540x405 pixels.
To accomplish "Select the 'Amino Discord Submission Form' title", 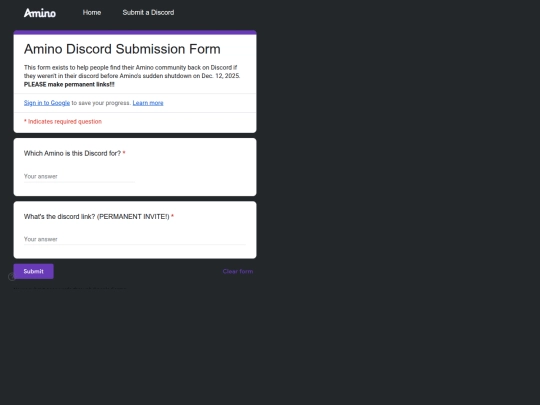I will coord(122,49).
